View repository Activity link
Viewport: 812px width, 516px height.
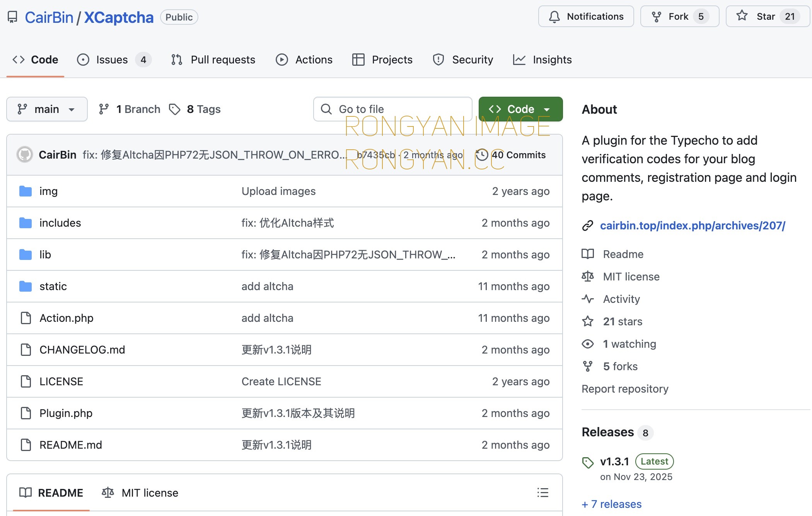point(621,299)
